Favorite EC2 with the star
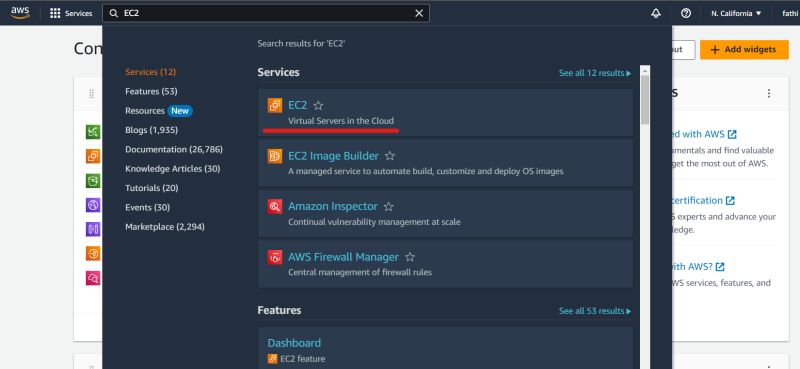Viewport: 800px width, 369px height. tap(318, 106)
